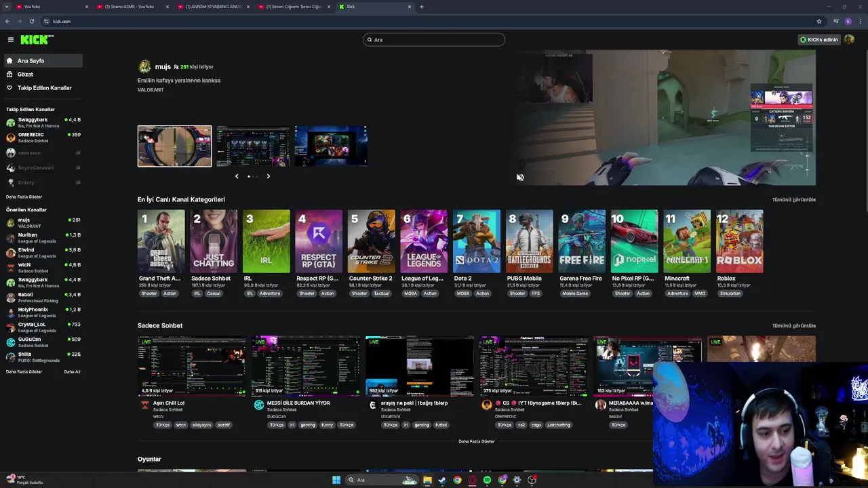Go to the previous carousel slide
Screen dimensions: 868x488
click(x=237, y=176)
